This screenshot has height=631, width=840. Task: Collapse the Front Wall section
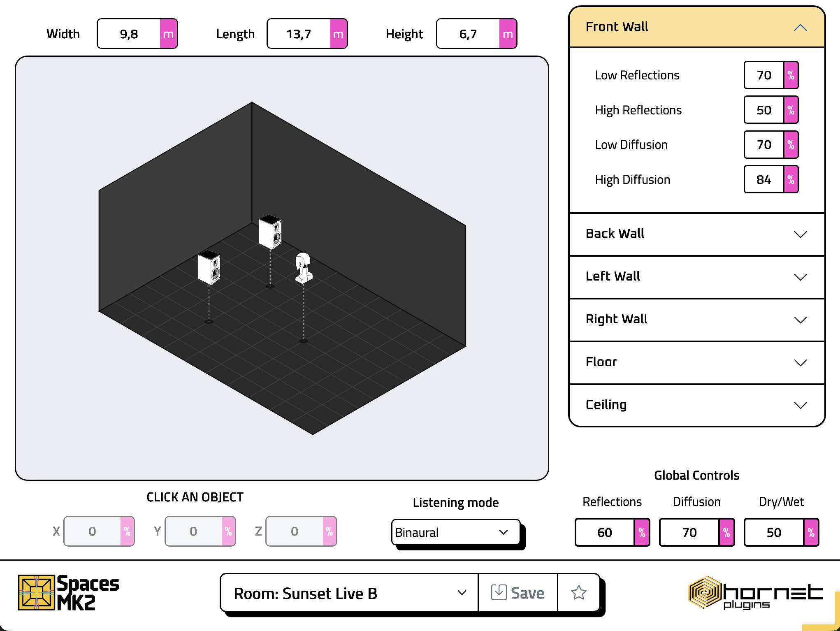800,27
